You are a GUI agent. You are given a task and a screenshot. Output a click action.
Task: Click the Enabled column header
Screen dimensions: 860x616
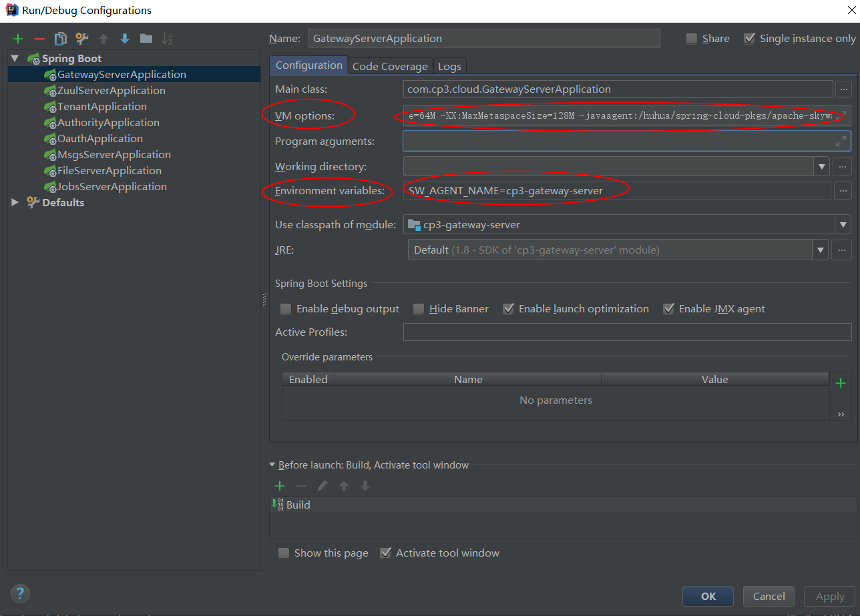click(x=308, y=379)
